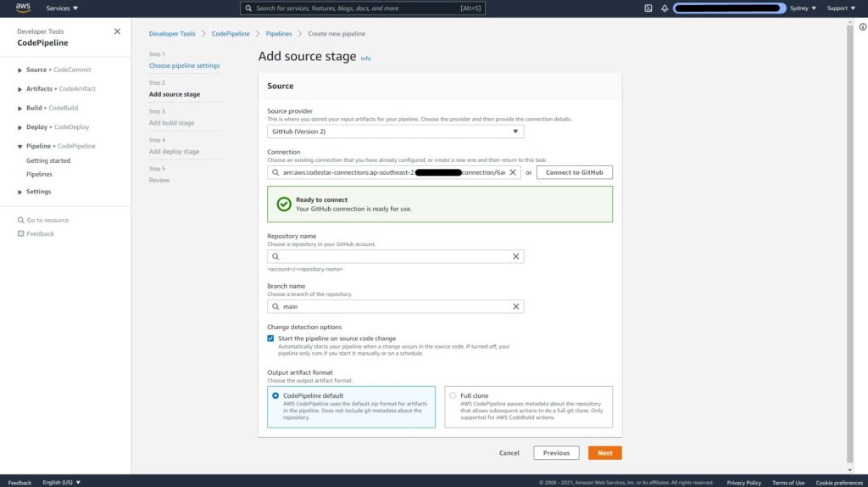Open the info panel icon at right edge
Viewport: 868px width, 487px height.
[862, 26]
